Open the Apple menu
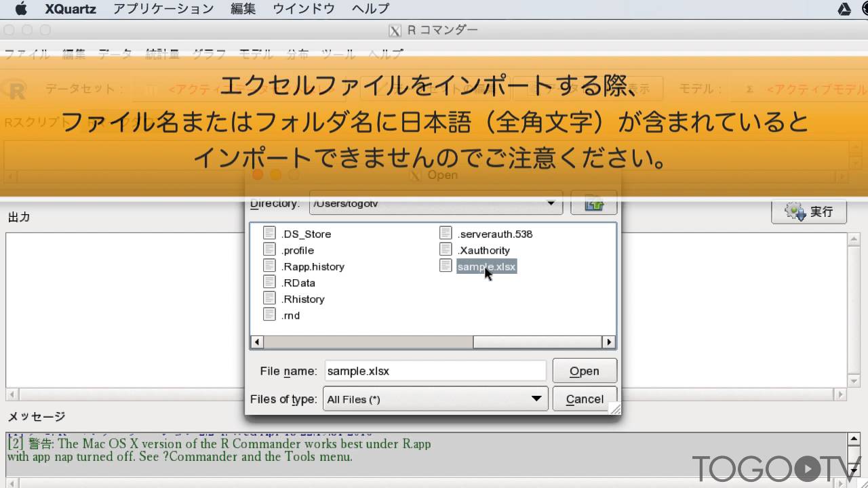 point(20,9)
